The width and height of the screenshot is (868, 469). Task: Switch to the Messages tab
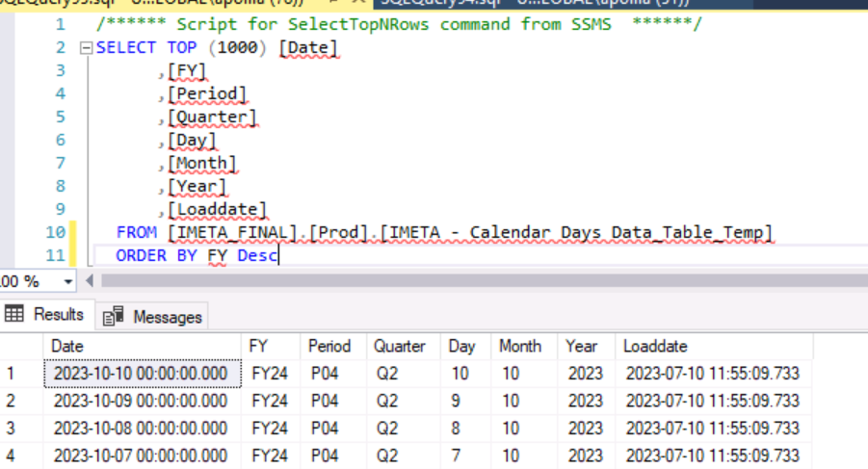(167, 316)
